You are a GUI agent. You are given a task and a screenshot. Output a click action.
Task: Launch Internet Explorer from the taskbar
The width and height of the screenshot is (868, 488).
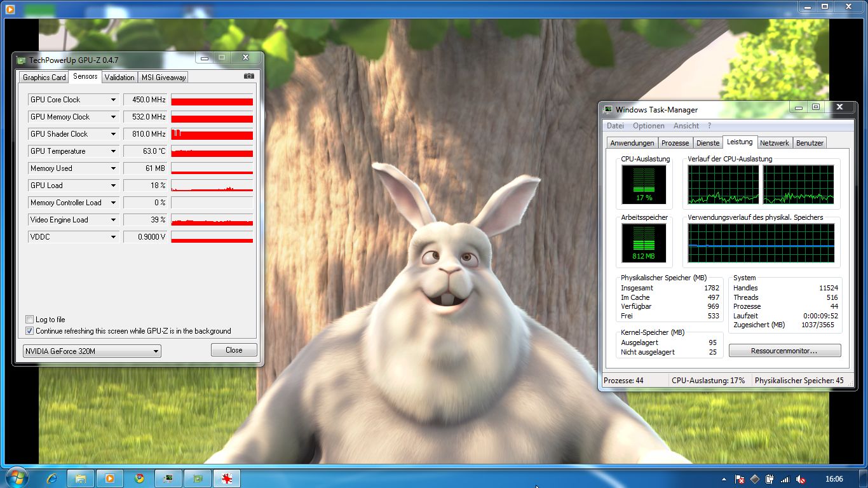52,478
